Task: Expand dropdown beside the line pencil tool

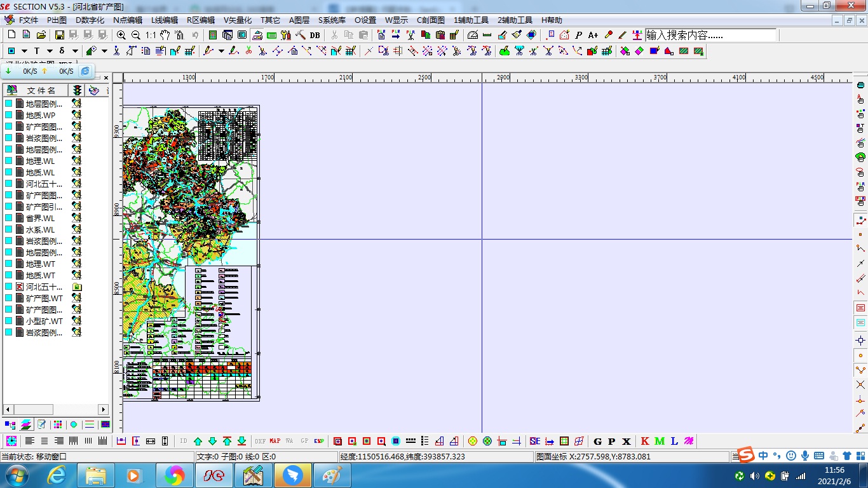Action: (221, 51)
